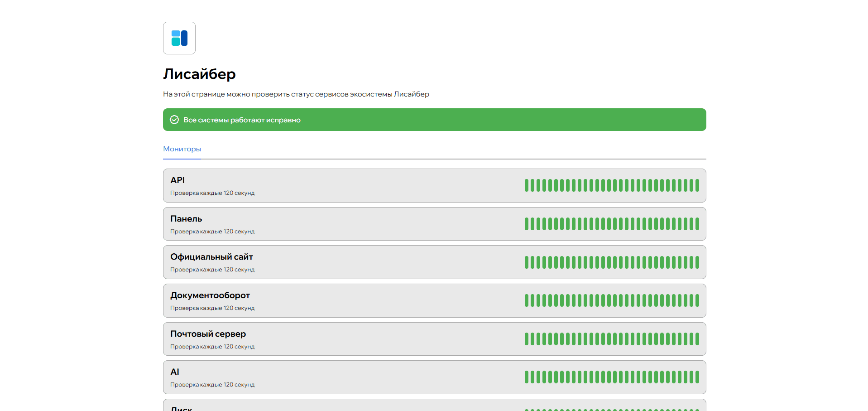Image resolution: width=868 pixels, height=411 pixels.
Task: Click check interval text under AI
Action: [x=212, y=385]
